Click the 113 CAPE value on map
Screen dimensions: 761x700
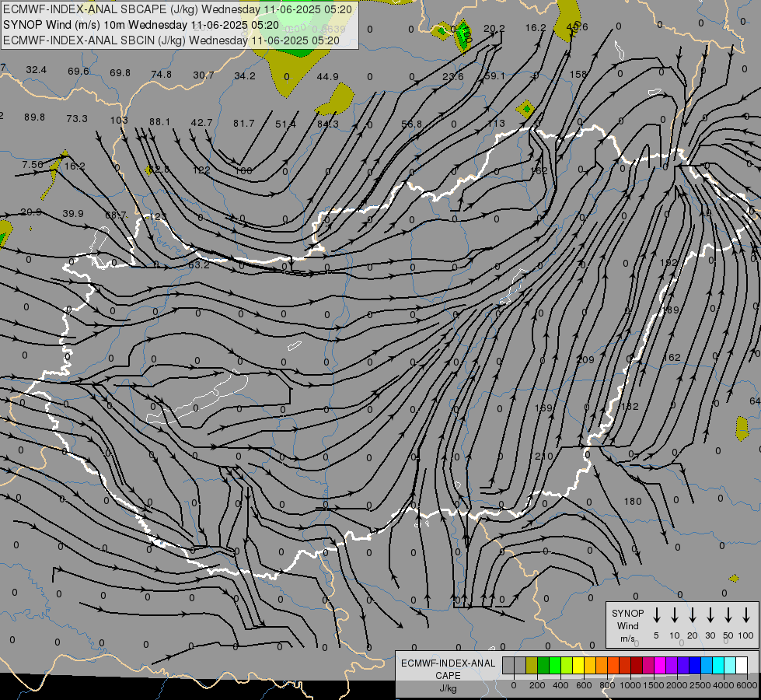[x=497, y=124]
